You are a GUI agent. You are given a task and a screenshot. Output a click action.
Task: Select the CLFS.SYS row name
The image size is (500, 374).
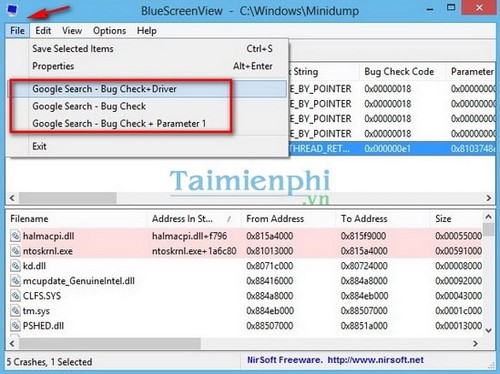point(42,296)
